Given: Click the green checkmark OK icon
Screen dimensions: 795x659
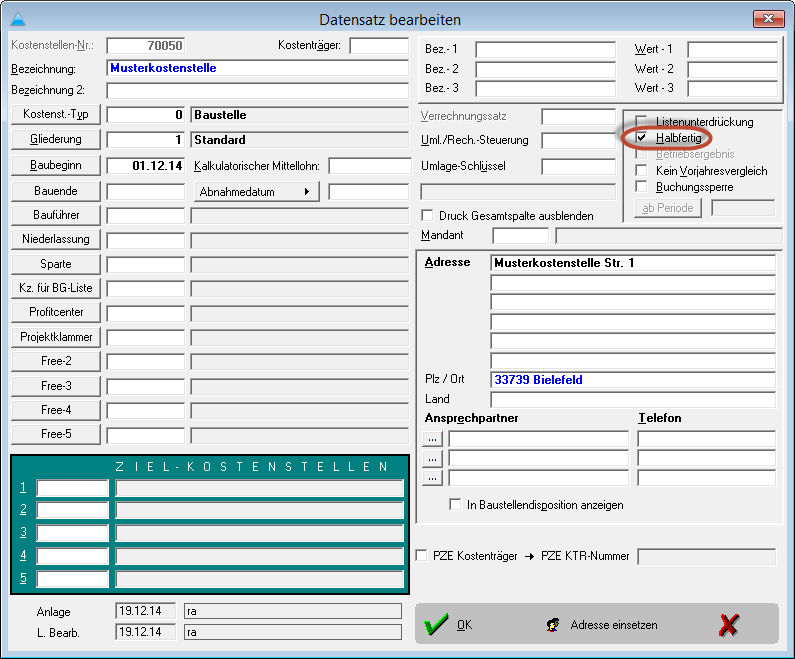Looking at the screenshot, I should coord(436,625).
